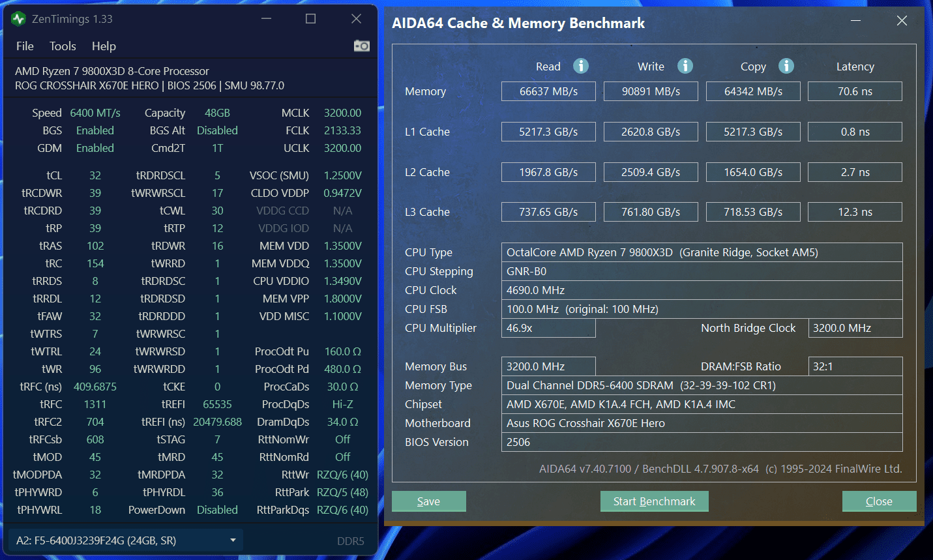The height and width of the screenshot is (560, 933).
Task: Click the Save button in AIDA64
Action: (429, 501)
